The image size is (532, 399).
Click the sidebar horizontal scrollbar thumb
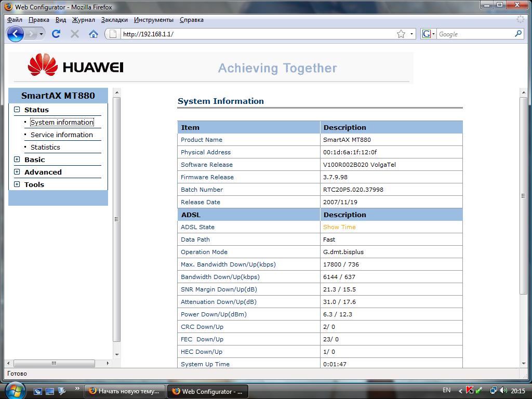click(x=54, y=363)
